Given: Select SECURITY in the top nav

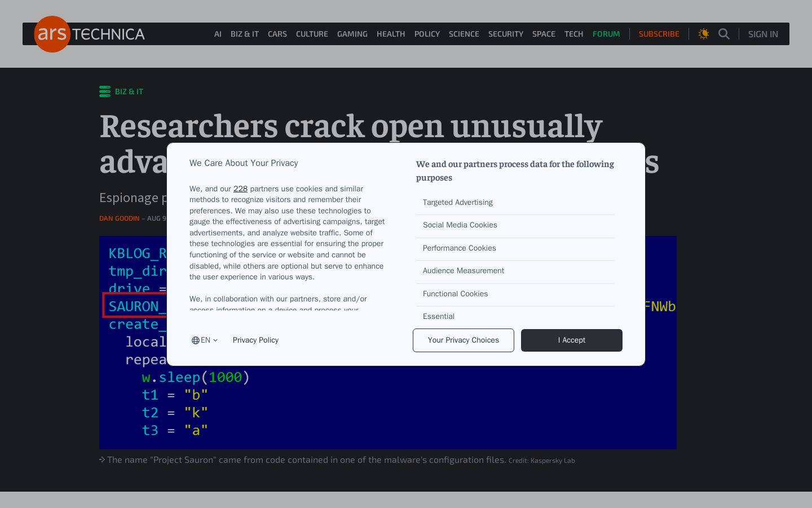Looking at the screenshot, I should coord(506,34).
